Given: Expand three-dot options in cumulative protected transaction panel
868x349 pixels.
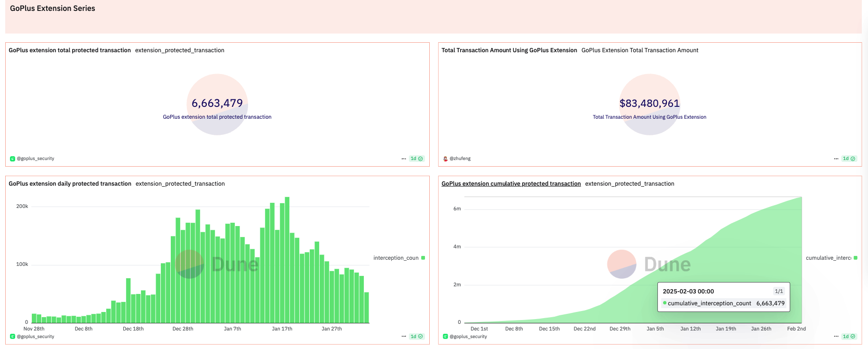Looking at the screenshot, I should coord(836,337).
